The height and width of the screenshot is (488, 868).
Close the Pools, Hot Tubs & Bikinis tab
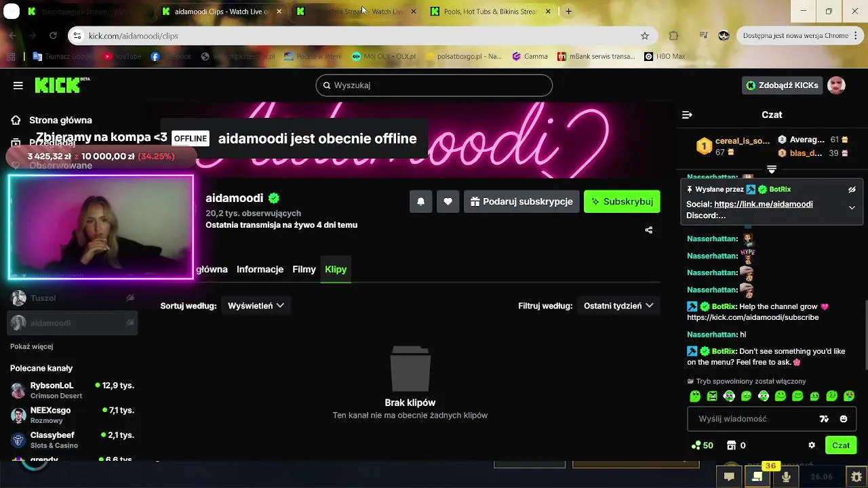(548, 12)
